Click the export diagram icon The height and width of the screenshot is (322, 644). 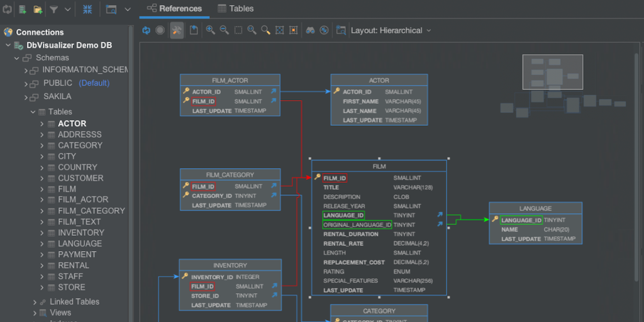pos(194,30)
